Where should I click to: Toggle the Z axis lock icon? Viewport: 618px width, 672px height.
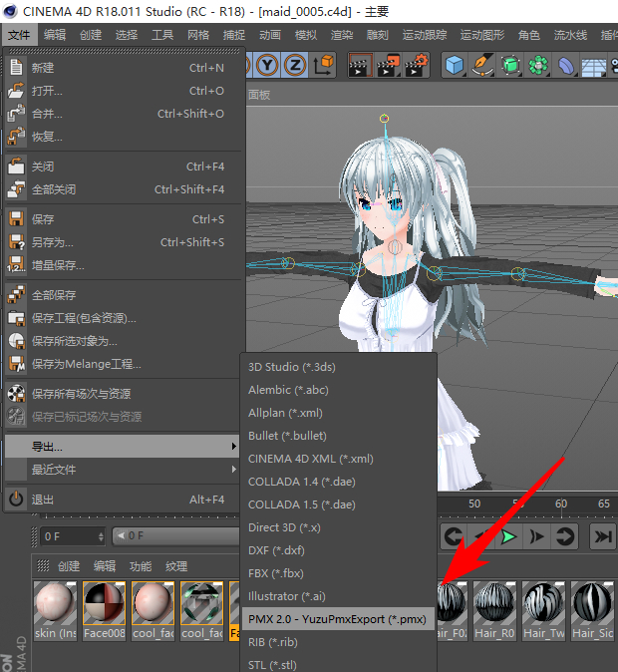pyautogui.click(x=295, y=65)
